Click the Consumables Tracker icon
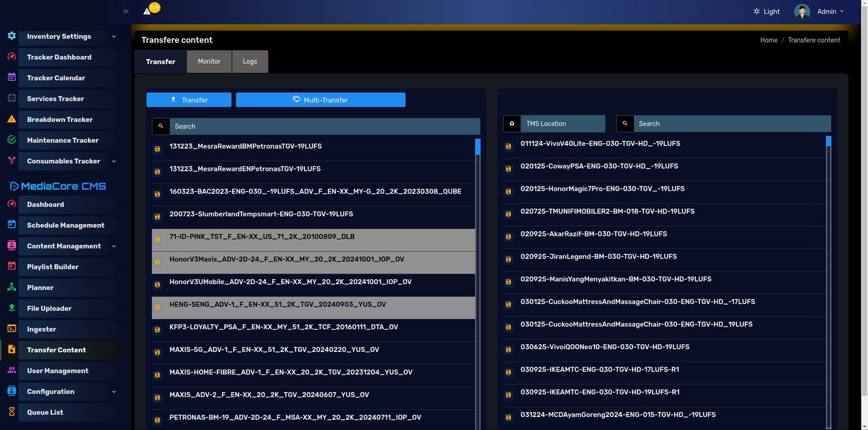 coord(11,161)
